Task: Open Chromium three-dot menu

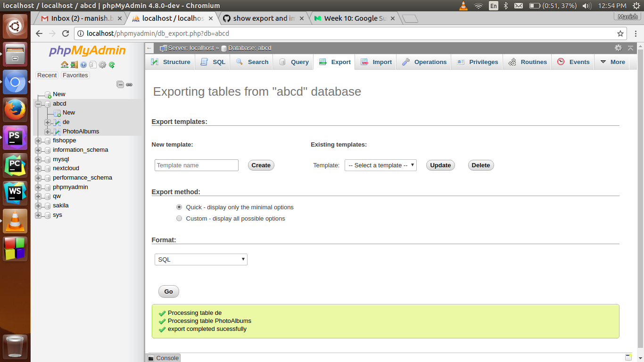Action: pyautogui.click(x=635, y=33)
